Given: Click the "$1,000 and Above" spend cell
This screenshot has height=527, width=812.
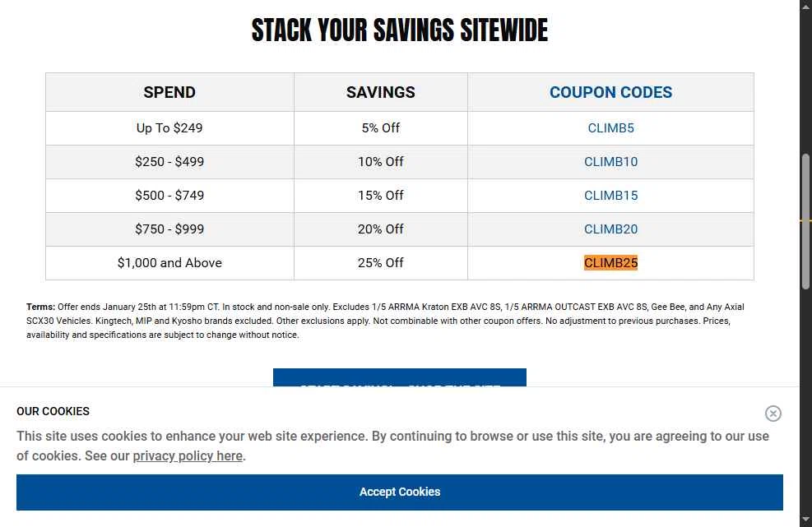Looking at the screenshot, I should pos(169,263).
